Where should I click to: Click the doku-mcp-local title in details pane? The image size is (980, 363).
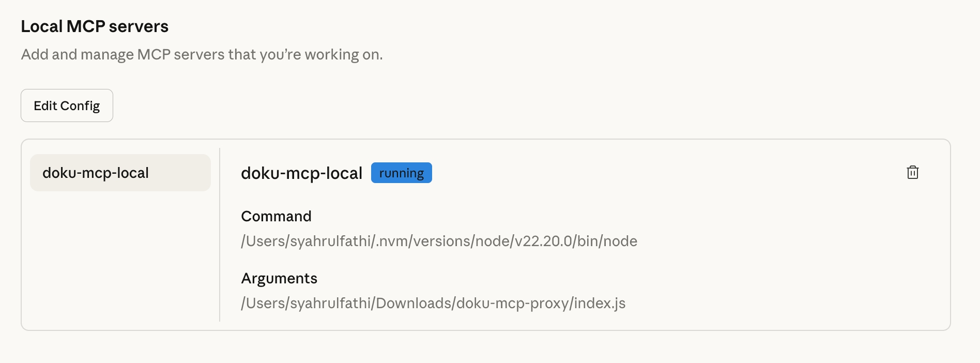tap(301, 173)
